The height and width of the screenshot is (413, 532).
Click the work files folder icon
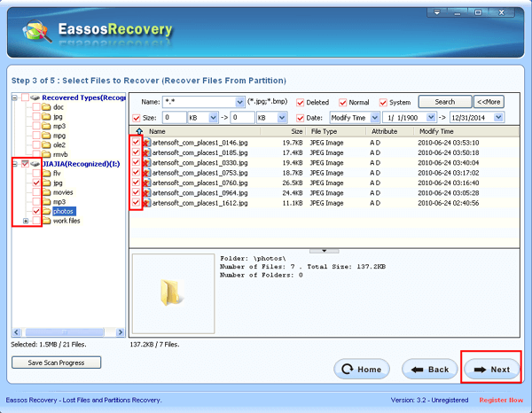(x=46, y=221)
